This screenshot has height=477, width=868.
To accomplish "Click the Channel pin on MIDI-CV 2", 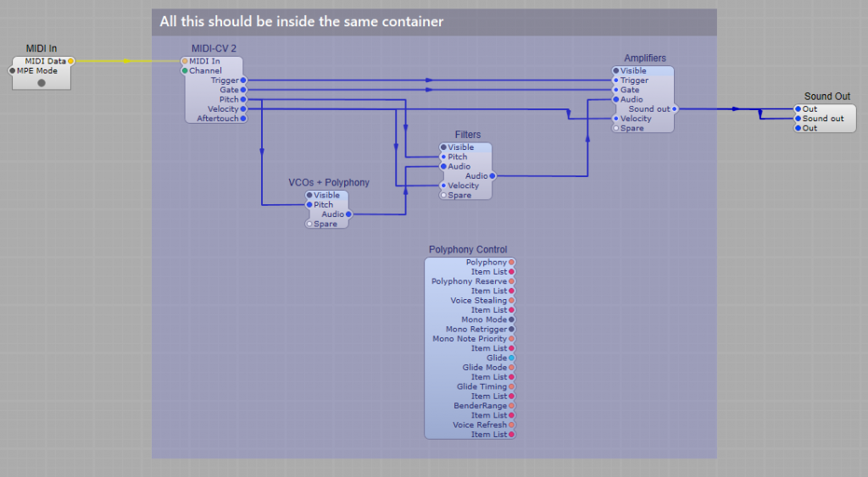I will click(x=185, y=71).
